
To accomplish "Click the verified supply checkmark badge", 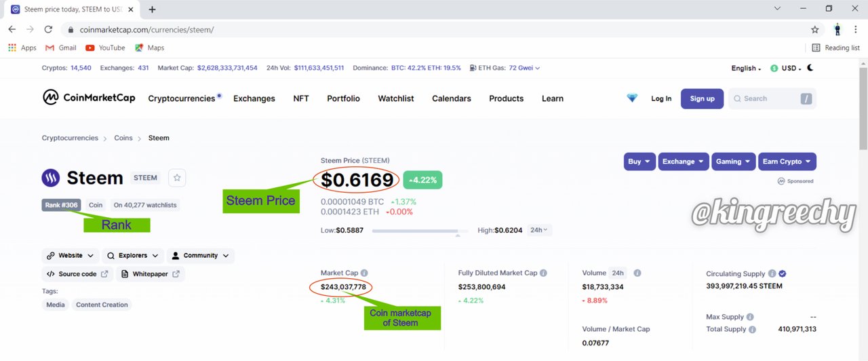I will tap(783, 273).
